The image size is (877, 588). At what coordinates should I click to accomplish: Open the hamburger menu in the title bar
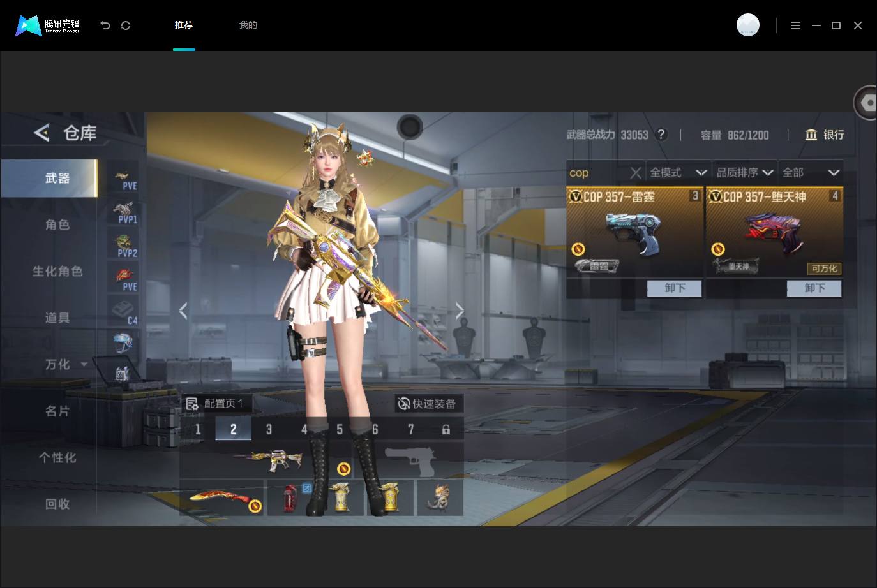796,26
